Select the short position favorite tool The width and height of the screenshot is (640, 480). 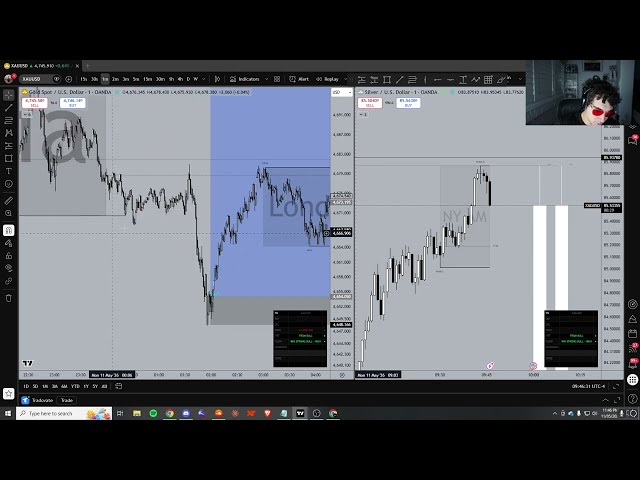[374, 80]
